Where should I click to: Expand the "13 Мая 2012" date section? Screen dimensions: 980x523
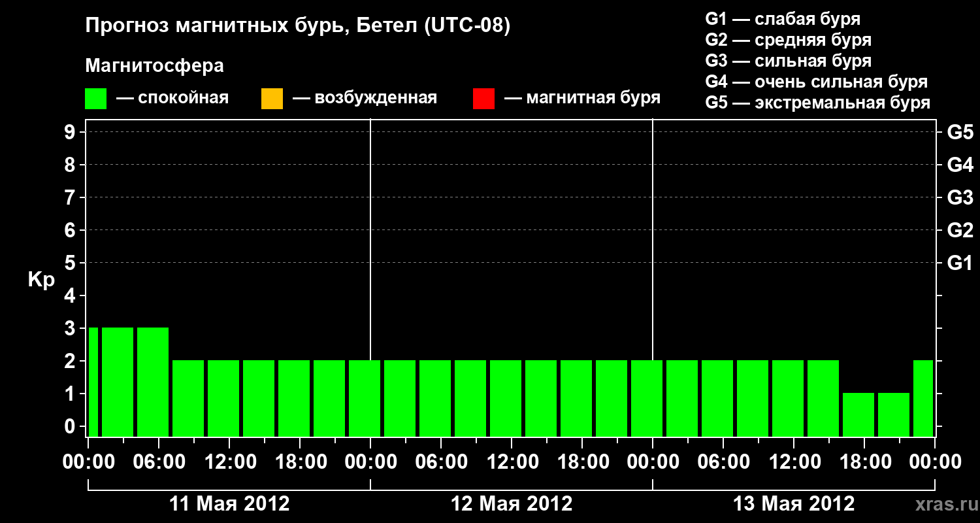(x=794, y=503)
